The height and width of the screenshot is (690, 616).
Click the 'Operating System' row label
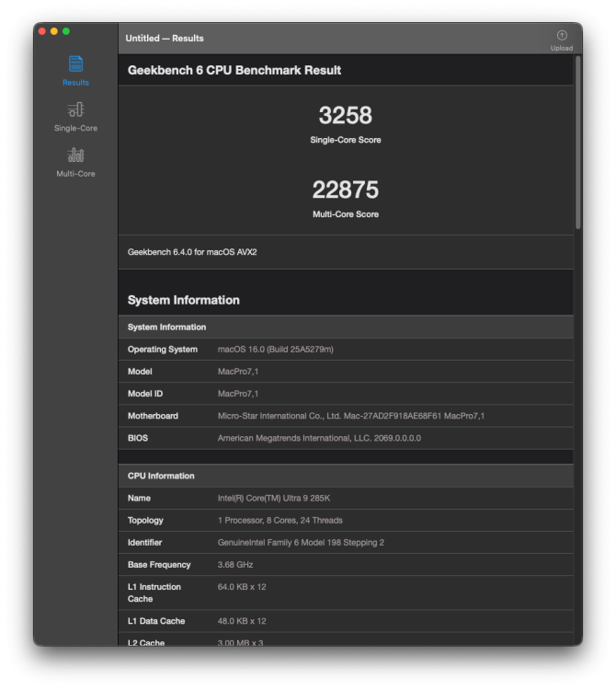[162, 350]
